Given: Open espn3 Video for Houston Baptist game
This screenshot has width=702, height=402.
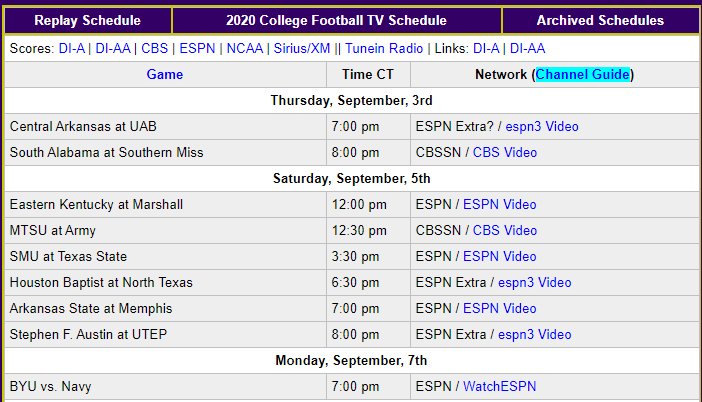Looking at the screenshot, I should pos(535,282).
